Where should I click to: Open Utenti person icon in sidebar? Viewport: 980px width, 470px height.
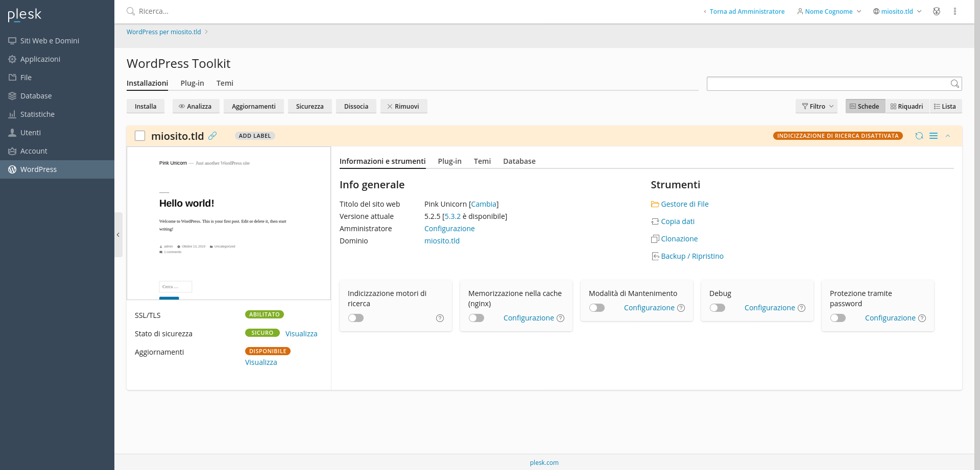(12, 133)
